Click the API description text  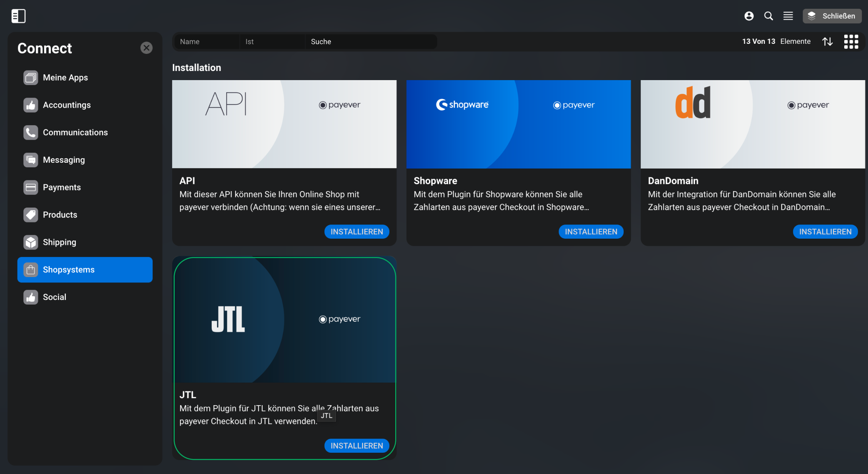tap(280, 201)
